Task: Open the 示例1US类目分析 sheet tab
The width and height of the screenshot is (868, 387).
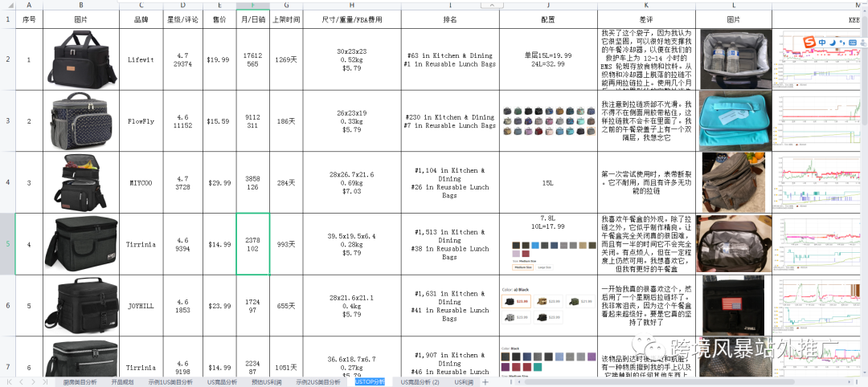Action: (x=170, y=382)
